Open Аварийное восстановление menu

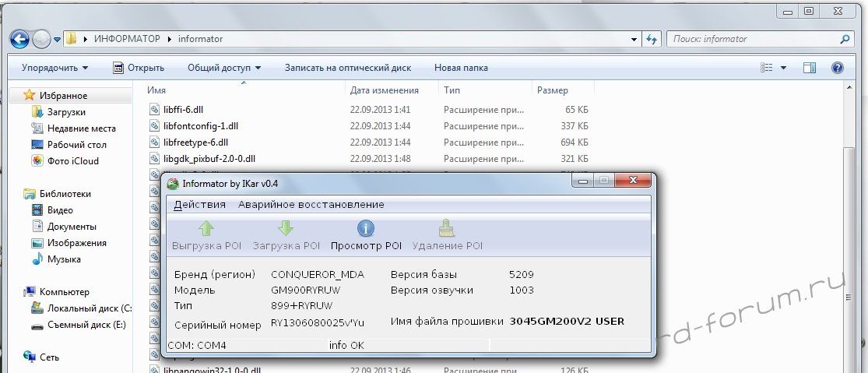click(311, 204)
